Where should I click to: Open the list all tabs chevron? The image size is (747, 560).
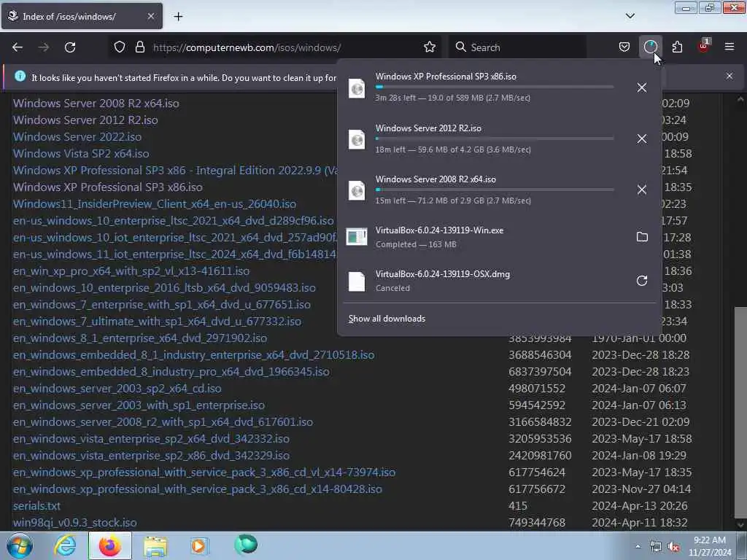(x=630, y=16)
